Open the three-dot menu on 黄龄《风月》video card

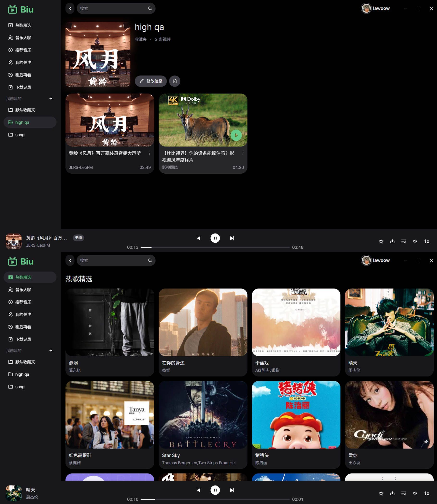click(x=149, y=153)
